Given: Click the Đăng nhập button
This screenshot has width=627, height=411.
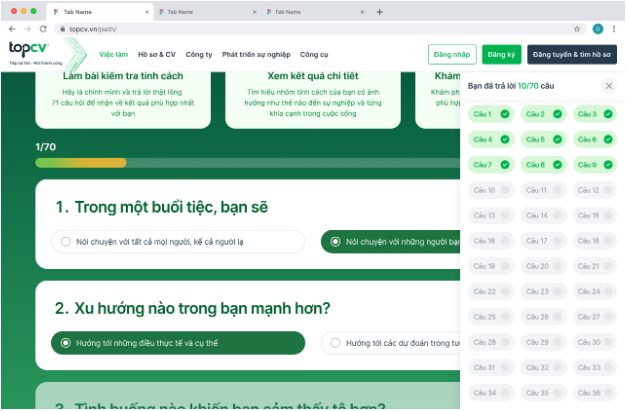Looking at the screenshot, I should 452,54.
